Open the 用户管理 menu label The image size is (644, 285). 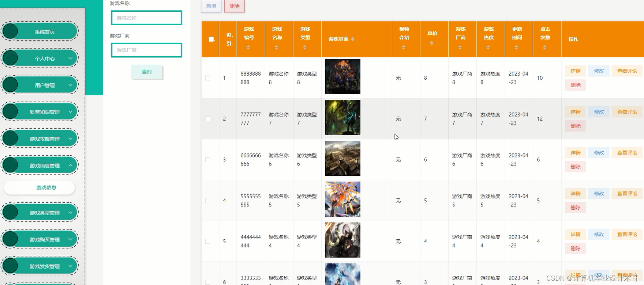tap(45, 85)
